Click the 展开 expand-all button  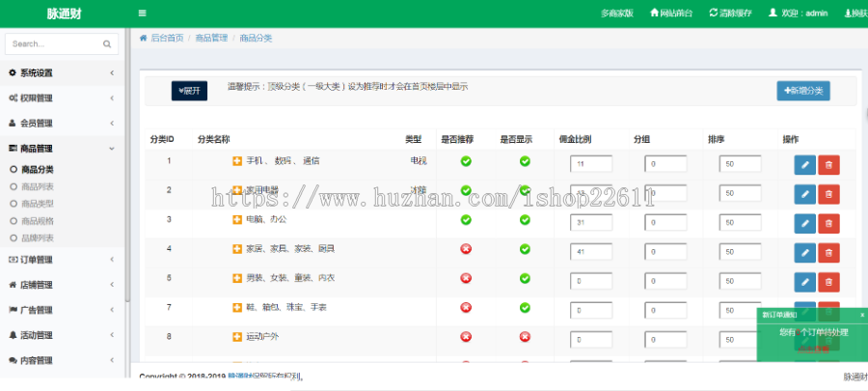189,91
